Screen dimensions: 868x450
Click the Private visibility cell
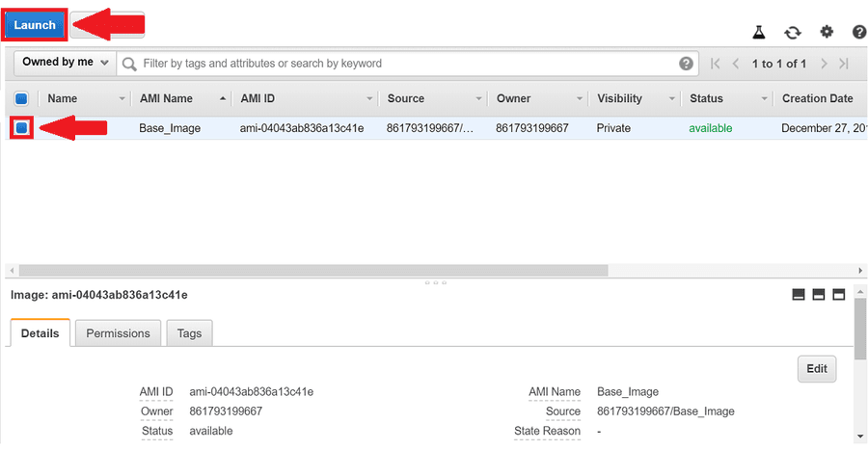613,128
